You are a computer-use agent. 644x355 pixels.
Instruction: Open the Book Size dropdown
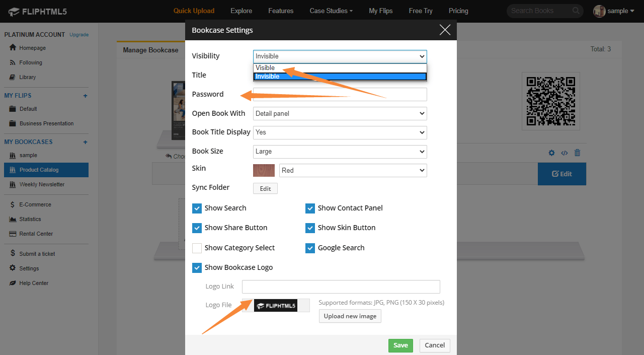[340, 152]
